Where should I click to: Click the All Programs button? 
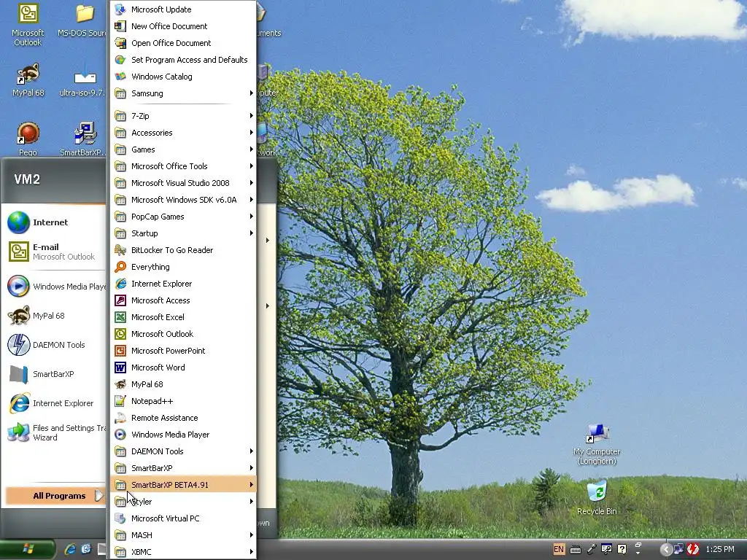pos(55,496)
